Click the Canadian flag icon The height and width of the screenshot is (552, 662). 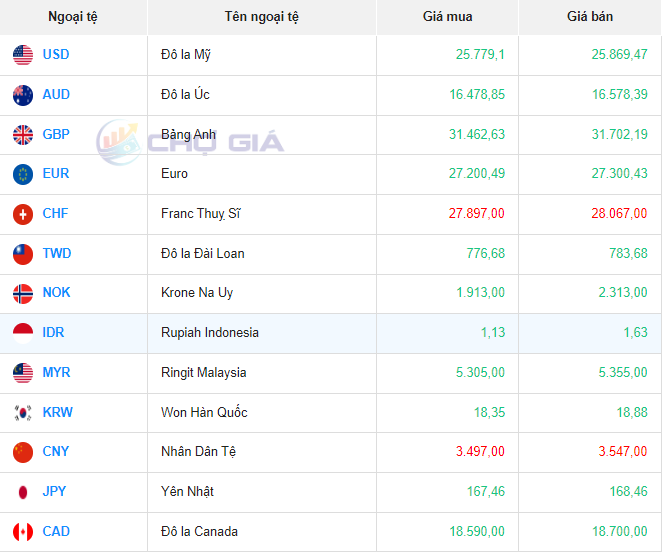click(x=23, y=532)
